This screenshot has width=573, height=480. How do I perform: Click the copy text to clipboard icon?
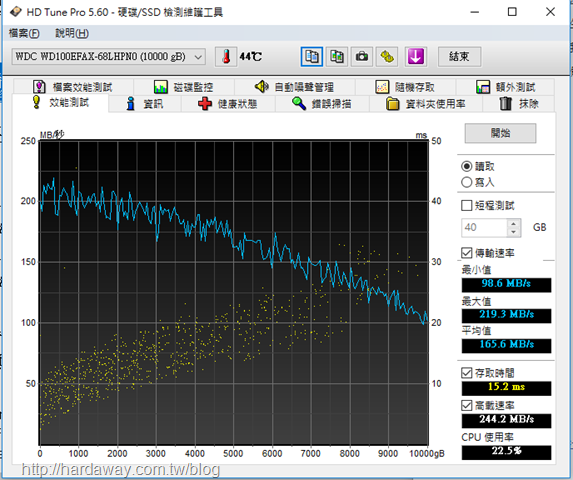[312, 57]
